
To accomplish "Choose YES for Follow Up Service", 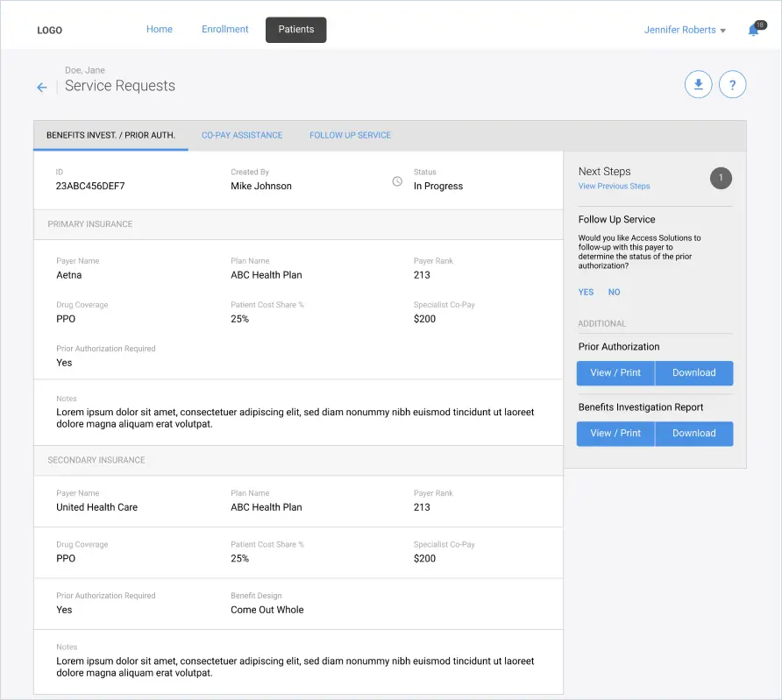I will click(x=586, y=293).
